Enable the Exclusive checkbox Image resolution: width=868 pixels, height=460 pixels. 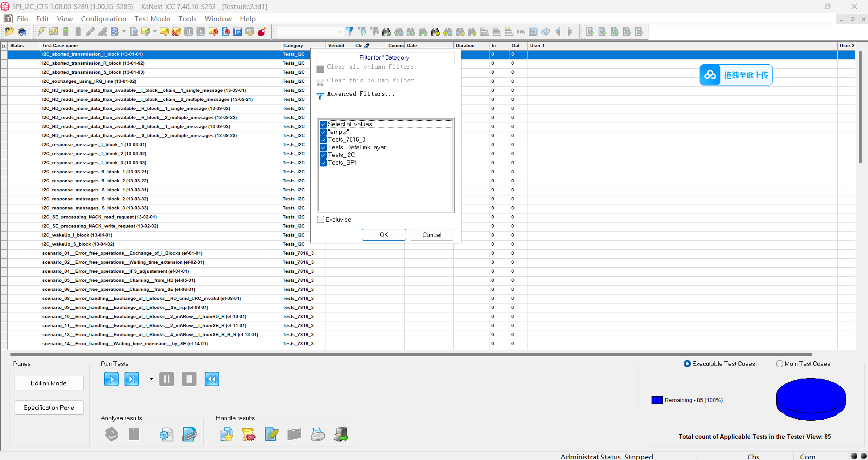(321, 220)
